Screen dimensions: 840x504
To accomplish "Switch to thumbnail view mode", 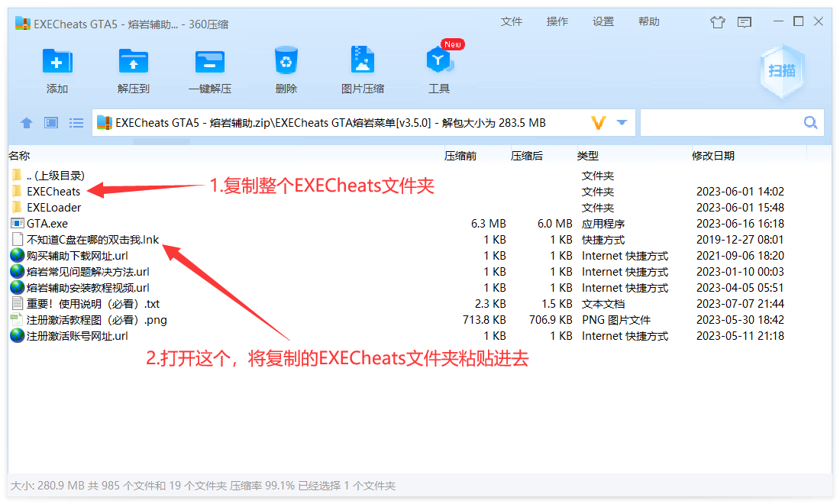I will 51,123.
